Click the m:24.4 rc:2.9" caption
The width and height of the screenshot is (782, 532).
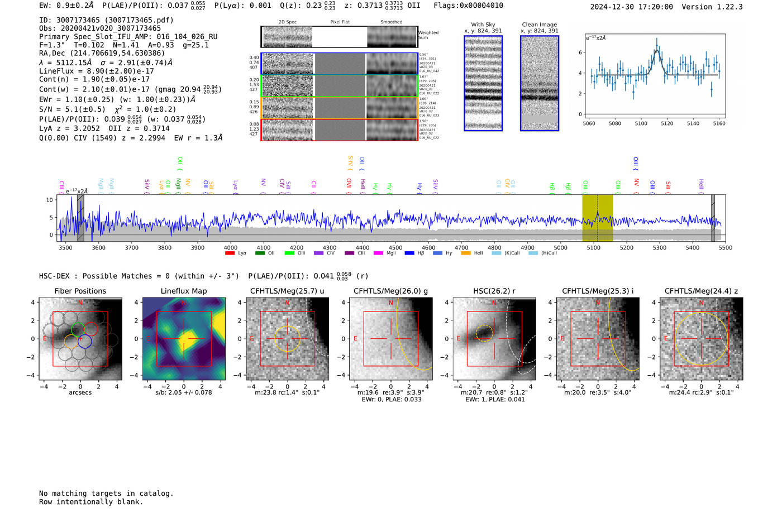(702, 392)
